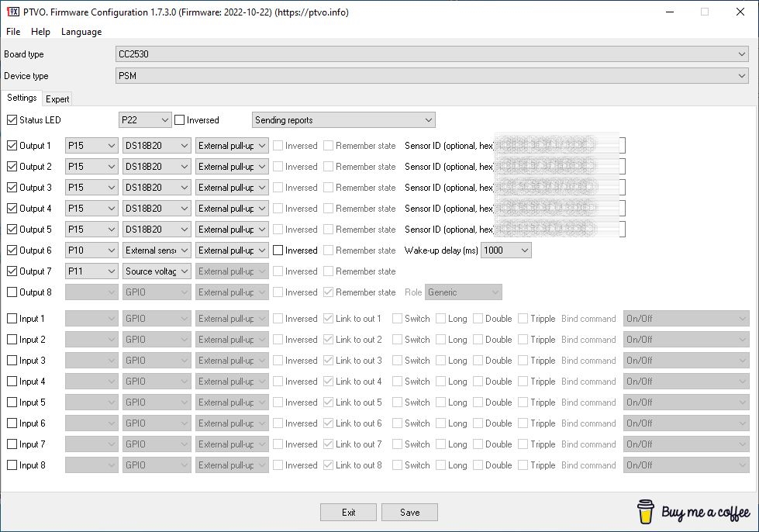
Task: Toggle Inversed for the Status LED
Action: 179,119
